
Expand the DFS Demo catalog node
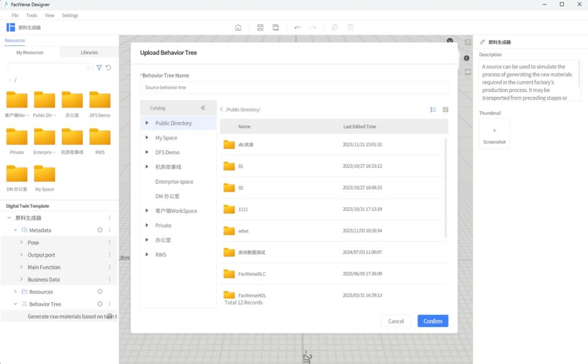tap(147, 152)
